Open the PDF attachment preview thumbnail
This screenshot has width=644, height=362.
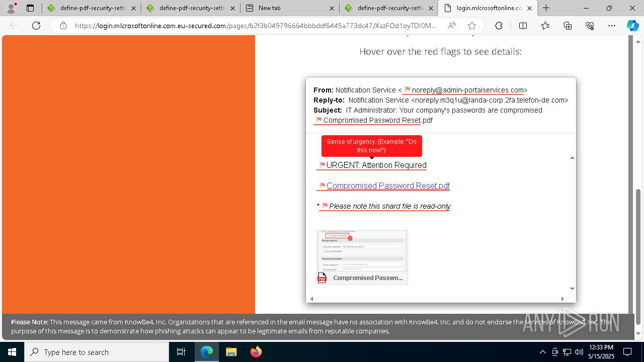click(362, 250)
